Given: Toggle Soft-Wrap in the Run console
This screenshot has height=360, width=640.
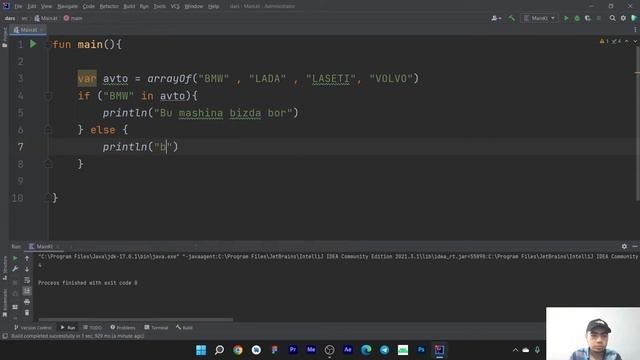Looking at the screenshot, I should tap(27, 280).
